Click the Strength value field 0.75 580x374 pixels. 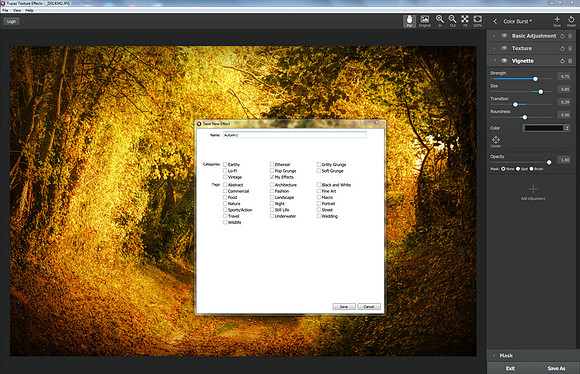(564, 77)
